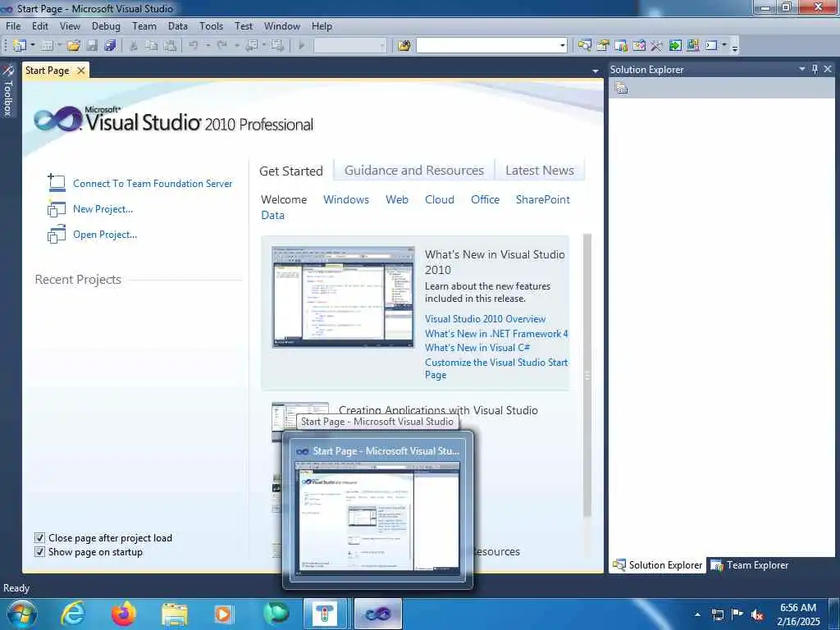Click the Redo arrow icon

coord(221,46)
